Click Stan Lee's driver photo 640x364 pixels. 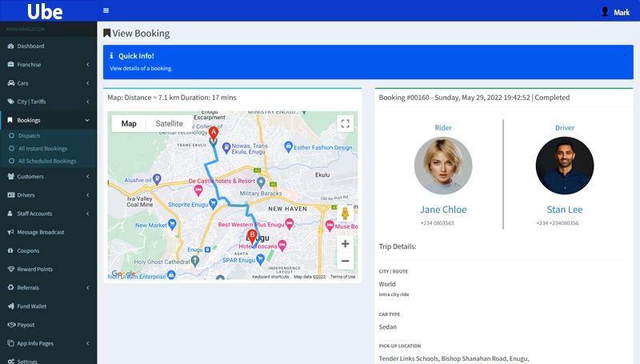[x=565, y=166]
